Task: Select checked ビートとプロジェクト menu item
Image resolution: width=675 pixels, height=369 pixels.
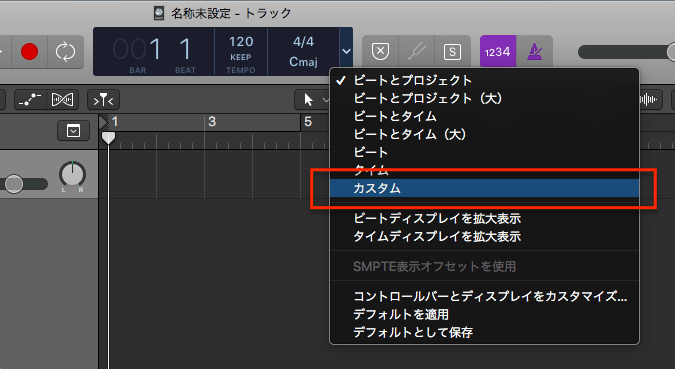Action: click(484, 81)
